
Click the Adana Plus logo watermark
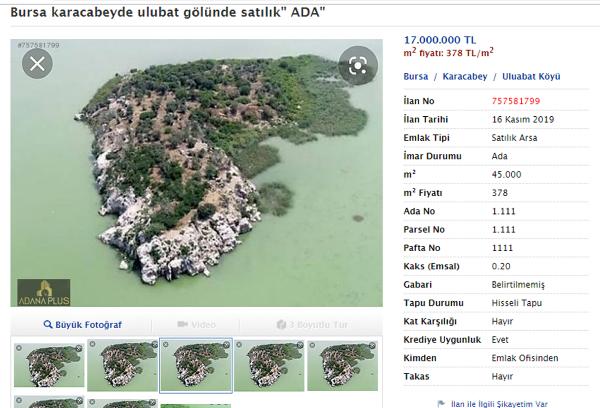[44, 292]
